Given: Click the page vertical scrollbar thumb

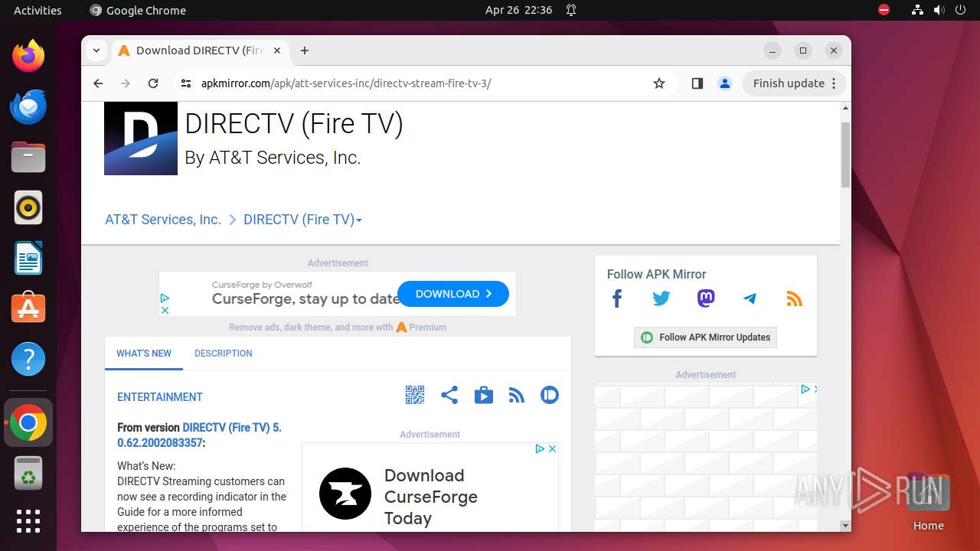Looking at the screenshot, I should (x=845, y=155).
